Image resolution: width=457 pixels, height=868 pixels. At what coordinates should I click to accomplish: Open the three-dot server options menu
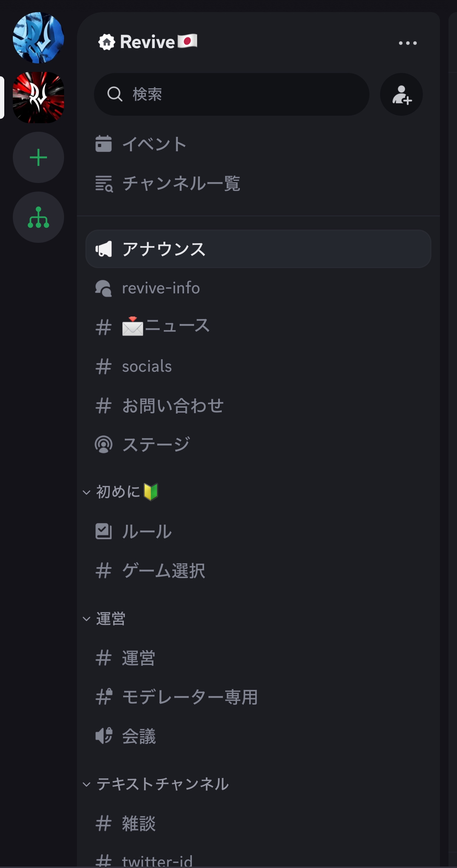pyautogui.click(x=408, y=43)
